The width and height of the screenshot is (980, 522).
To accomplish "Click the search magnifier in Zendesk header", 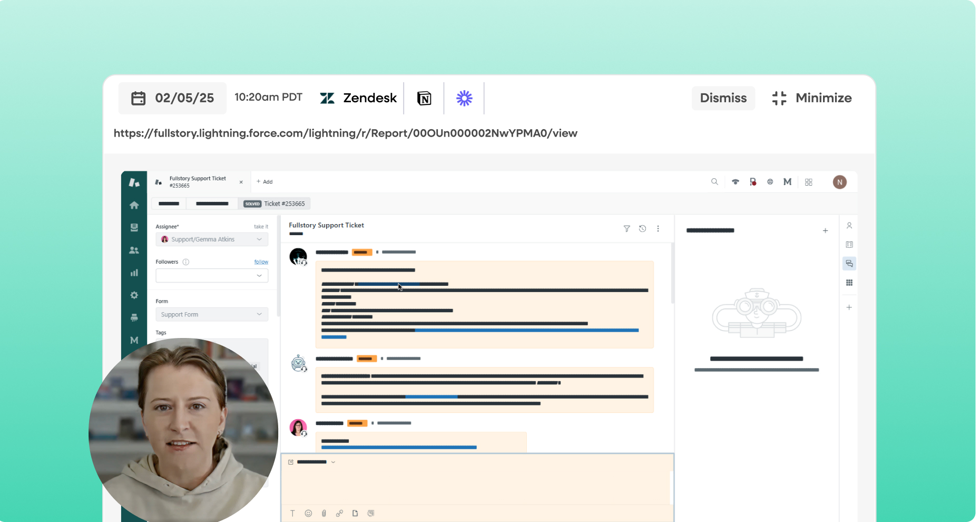I will point(714,182).
